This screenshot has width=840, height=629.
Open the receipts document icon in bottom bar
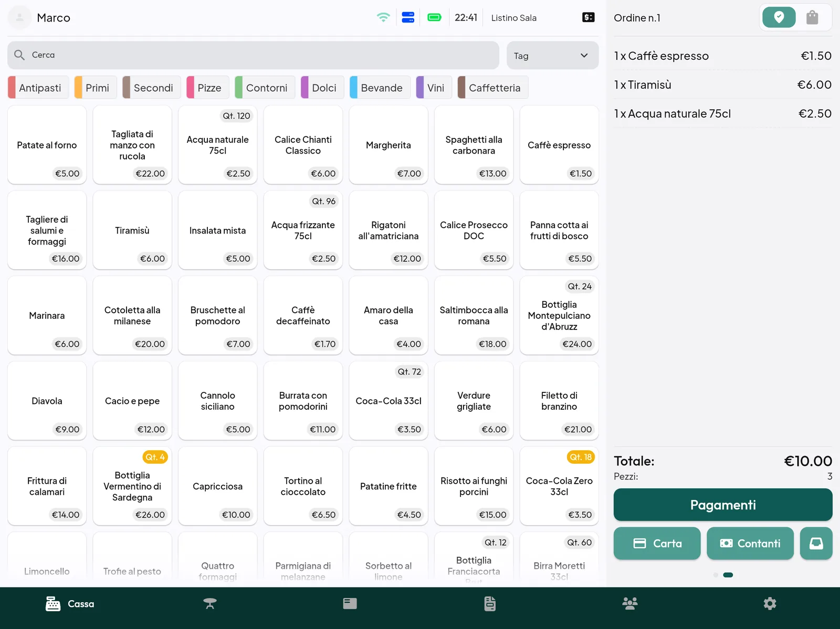(x=490, y=604)
